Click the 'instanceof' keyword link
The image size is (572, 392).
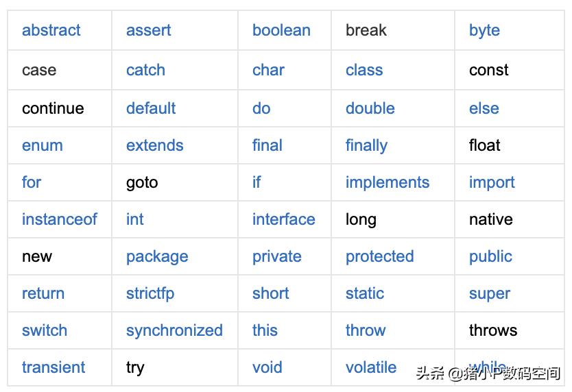pyautogui.click(x=60, y=219)
